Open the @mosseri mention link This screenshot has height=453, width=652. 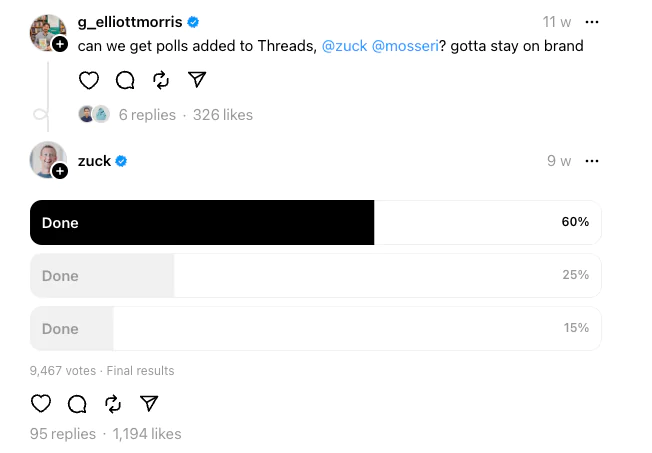click(406, 47)
